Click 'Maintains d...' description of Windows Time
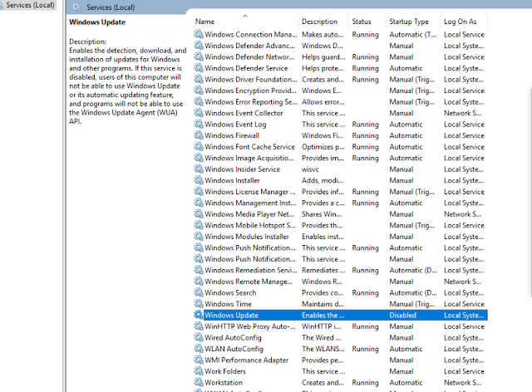The image size is (532, 392). tap(323, 304)
